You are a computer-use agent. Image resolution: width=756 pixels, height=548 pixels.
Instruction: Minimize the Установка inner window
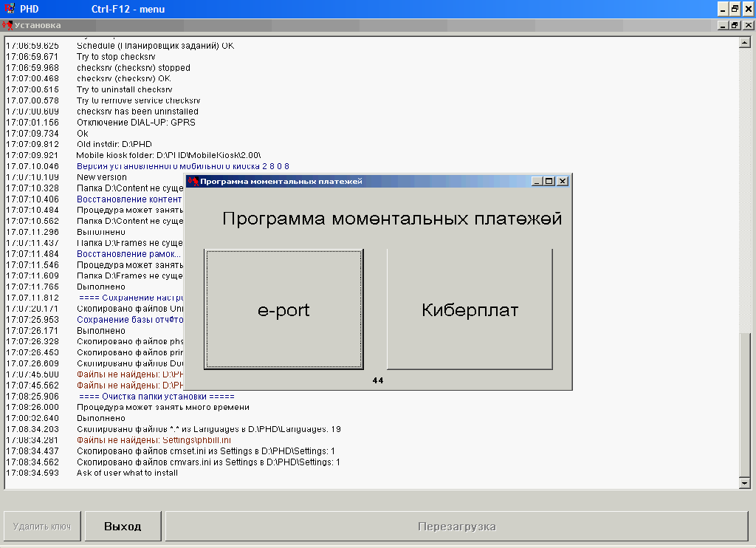(x=723, y=26)
